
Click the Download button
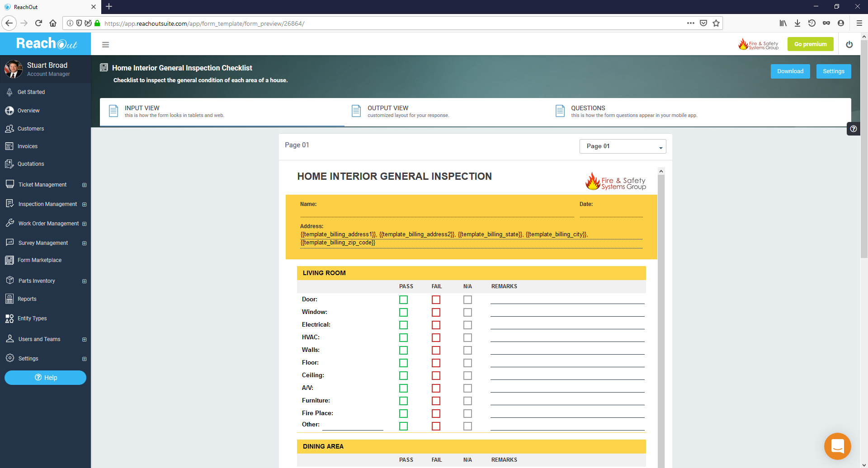(790, 71)
